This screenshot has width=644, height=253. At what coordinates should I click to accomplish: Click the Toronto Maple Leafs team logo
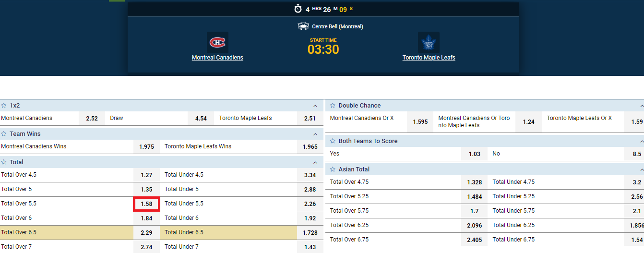click(429, 43)
